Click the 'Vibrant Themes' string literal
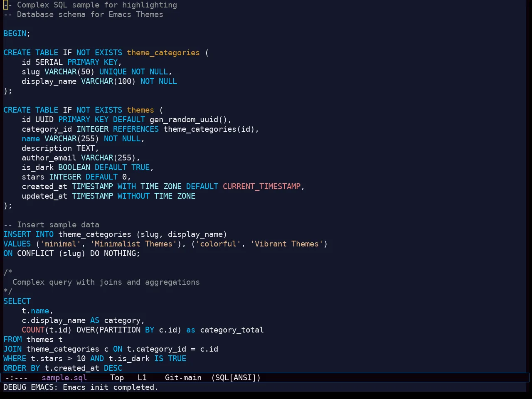The height and width of the screenshot is (399, 532). click(x=287, y=244)
